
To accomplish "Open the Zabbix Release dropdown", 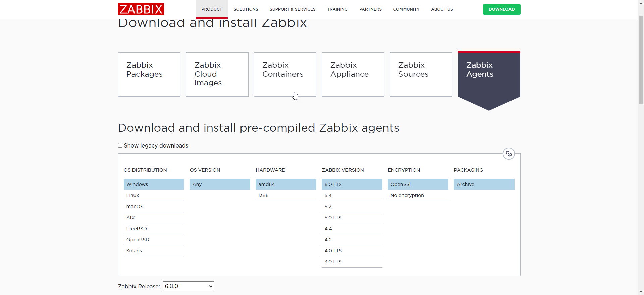I will pos(188,286).
